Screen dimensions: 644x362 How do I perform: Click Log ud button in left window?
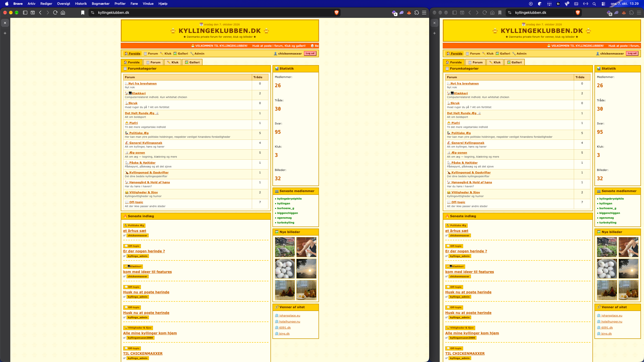pos(310,53)
